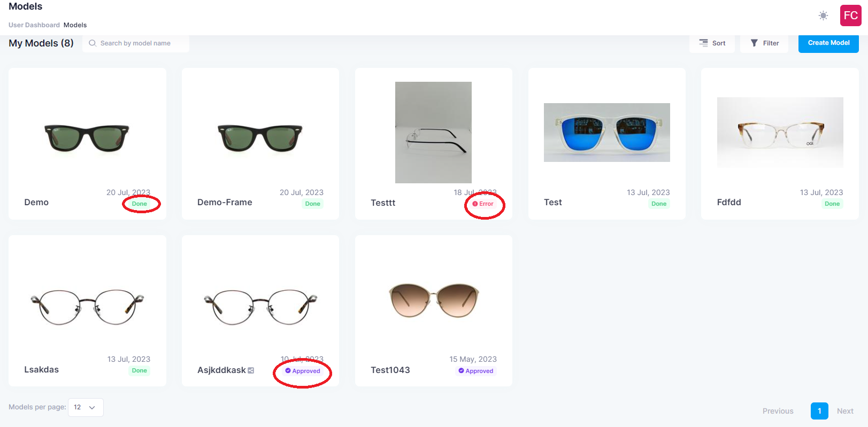Expand the Models per page dropdown

[x=86, y=407]
